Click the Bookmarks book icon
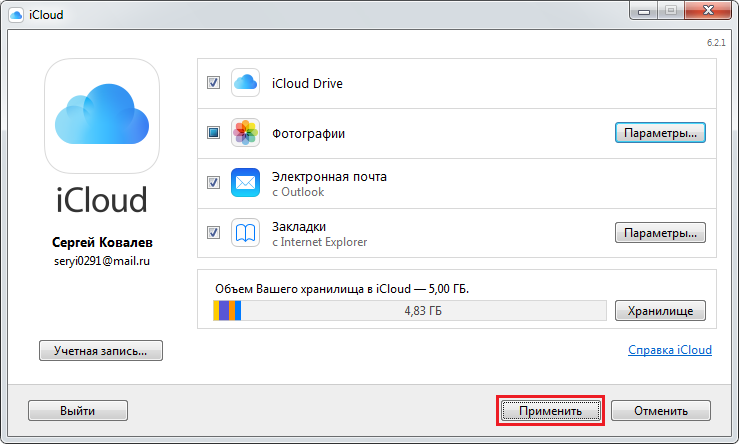This screenshot has width=739, height=444. (x=245, y=232)
